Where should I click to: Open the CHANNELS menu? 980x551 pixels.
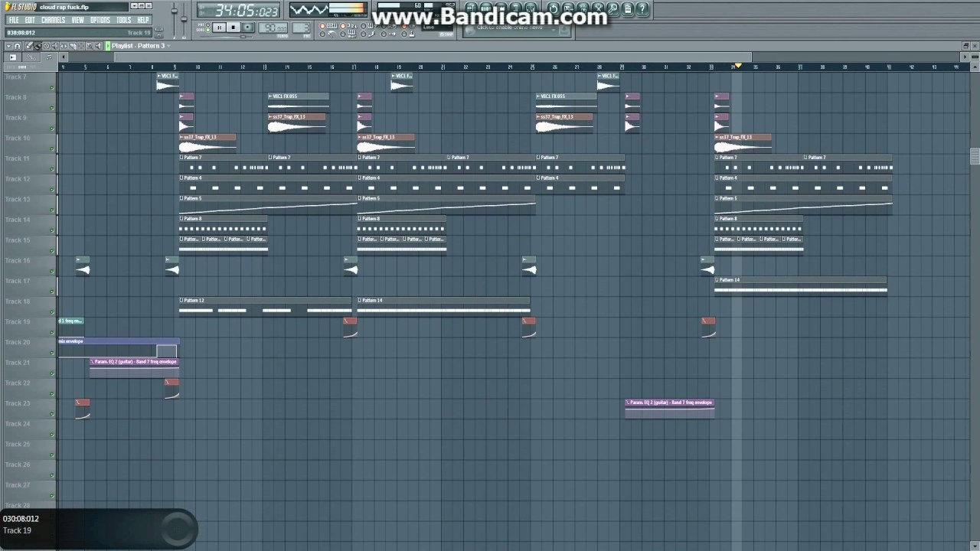[53, 20]
